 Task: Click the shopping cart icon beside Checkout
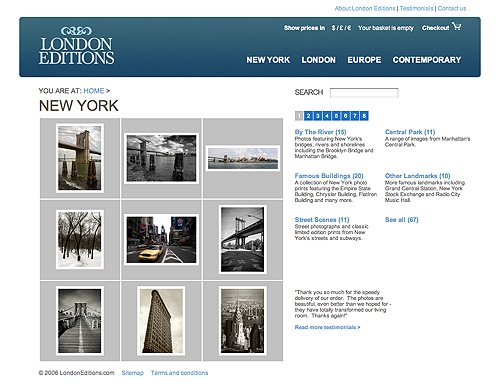coord(457,26)
